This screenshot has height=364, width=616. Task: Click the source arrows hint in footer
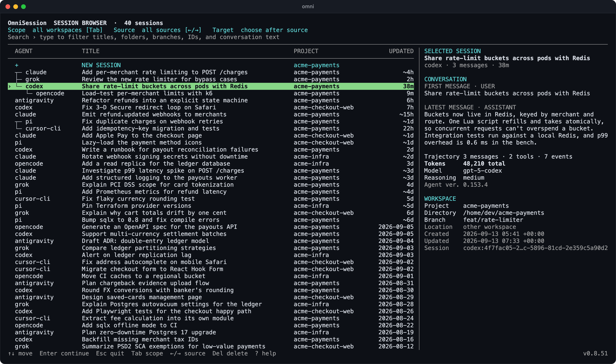tap(188, 353)
